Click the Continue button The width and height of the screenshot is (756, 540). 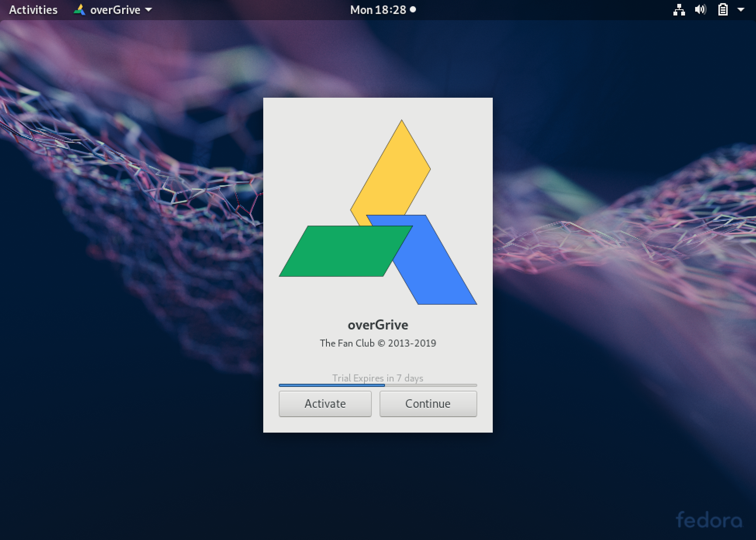point(428,404)
